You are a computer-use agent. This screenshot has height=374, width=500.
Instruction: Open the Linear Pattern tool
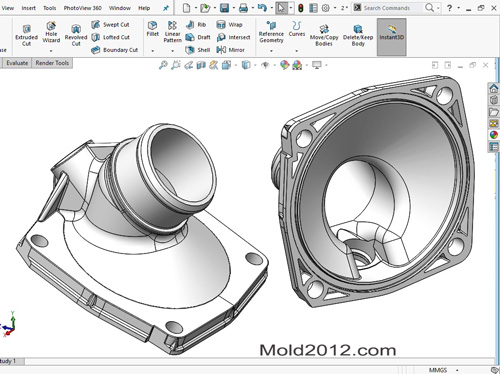click(x=172, y=32)
